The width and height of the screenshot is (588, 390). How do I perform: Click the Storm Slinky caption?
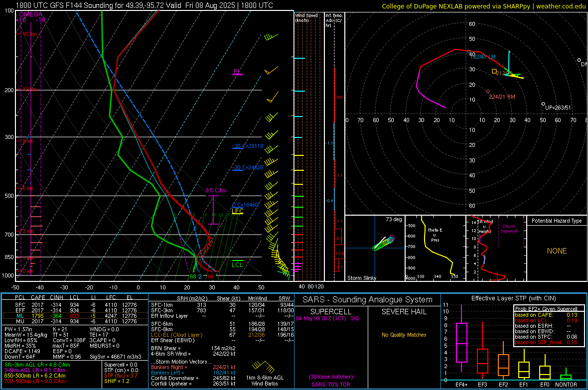pos(361,278)
